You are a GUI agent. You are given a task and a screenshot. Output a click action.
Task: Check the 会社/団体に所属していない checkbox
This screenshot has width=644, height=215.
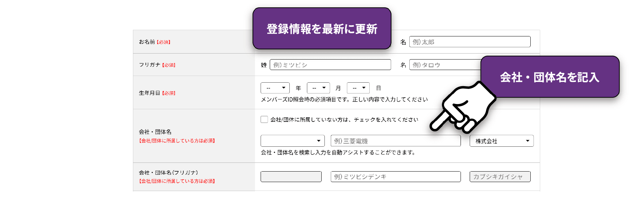pos(264,119)
